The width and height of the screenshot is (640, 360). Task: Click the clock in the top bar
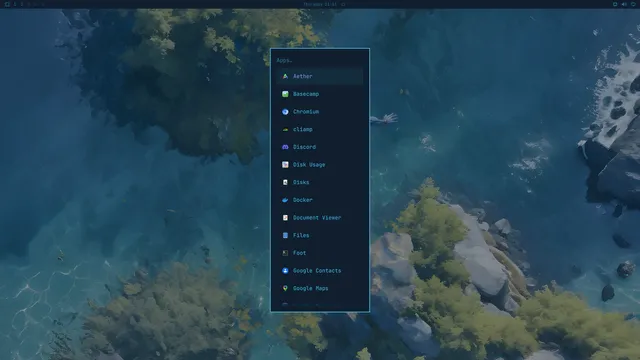click(x=320, y=4)
